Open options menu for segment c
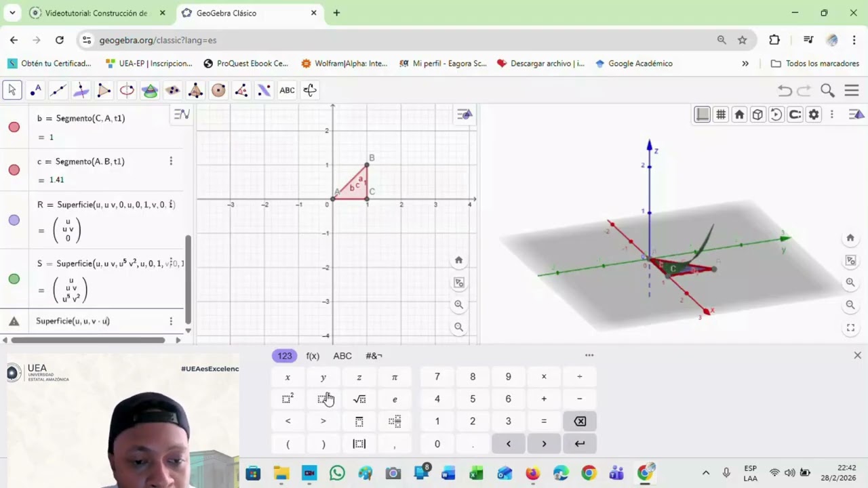The height and width of the screenshot is (488, 868). coord(171,161)
